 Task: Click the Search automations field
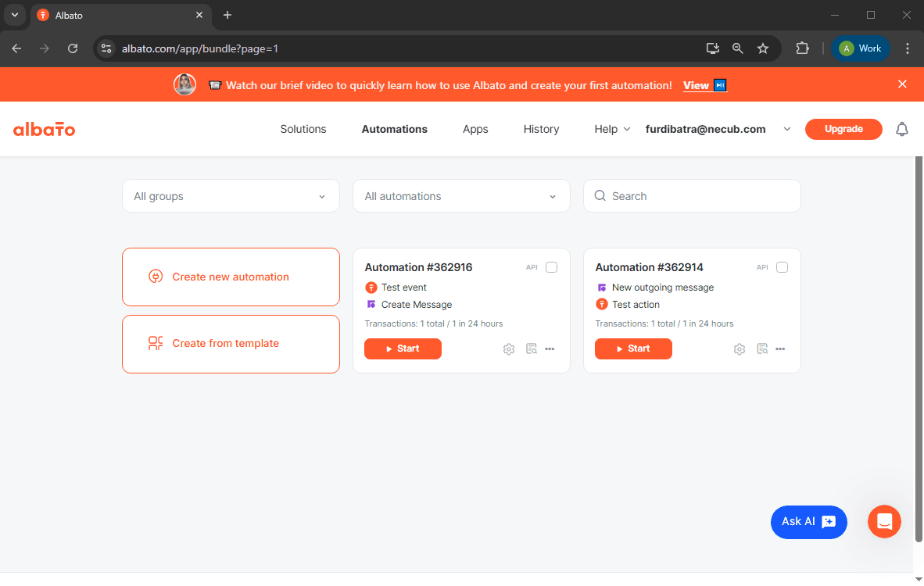(692, 196)
